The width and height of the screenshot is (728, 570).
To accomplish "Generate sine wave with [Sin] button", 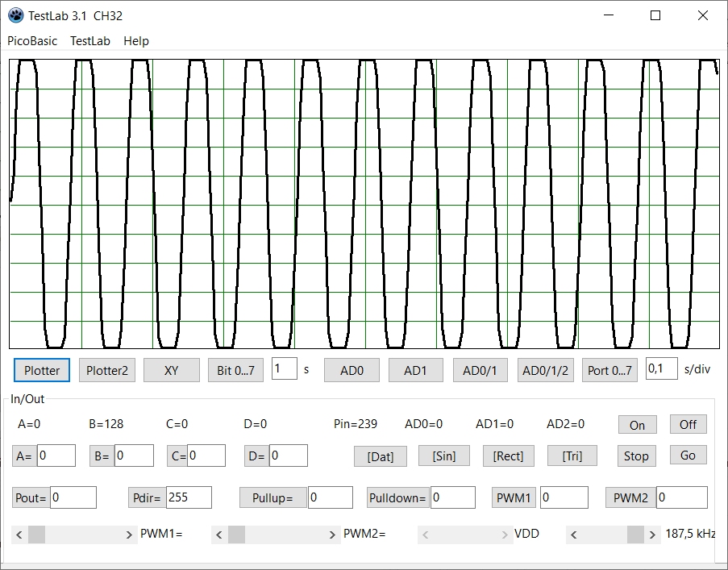I will [x=443, y=456].
